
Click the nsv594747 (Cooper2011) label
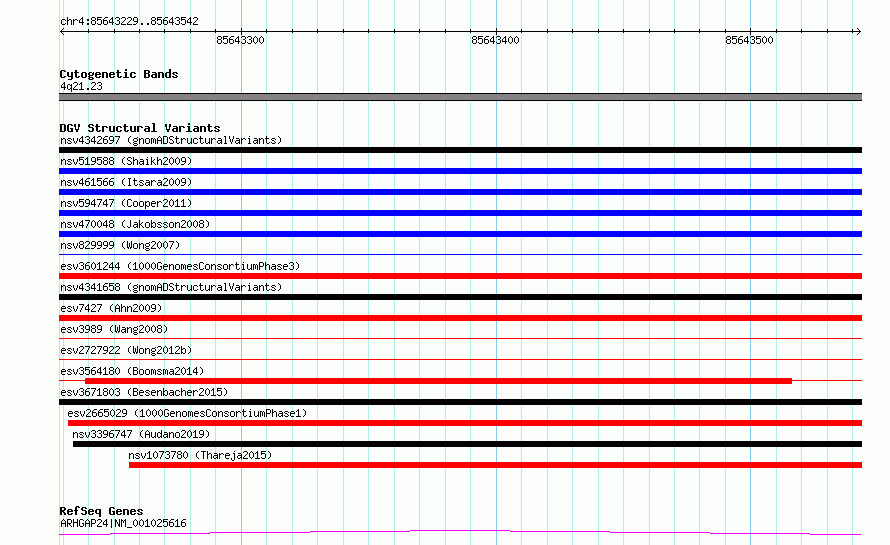[x=126, y=203]
